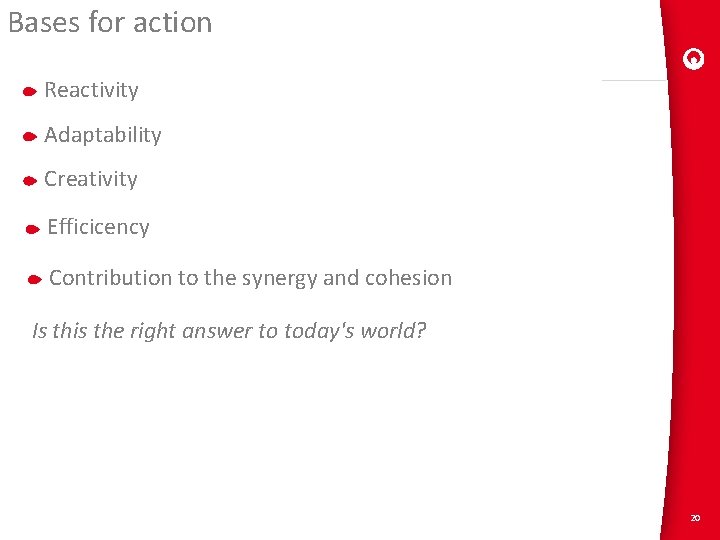The width and height of the screenshot is (720, 540).
Task: Click the red bullet beside Efficicency
Action: (x=33, y=229)
